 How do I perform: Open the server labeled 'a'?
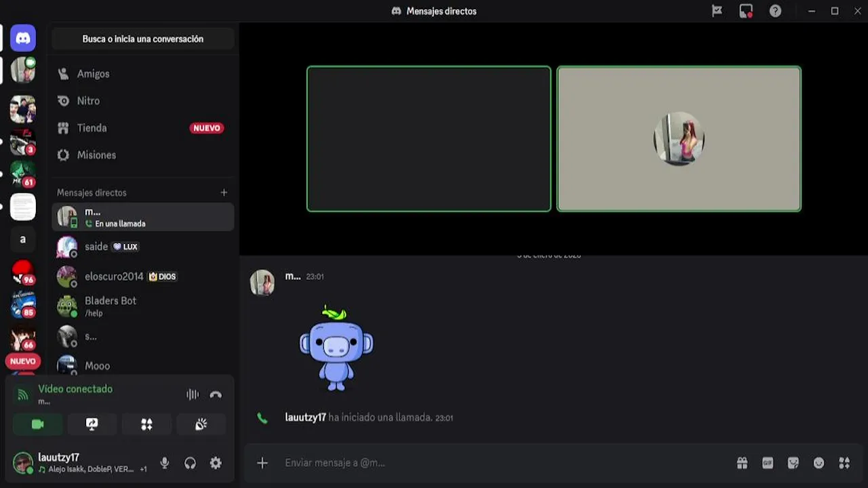tap(23, 239)
